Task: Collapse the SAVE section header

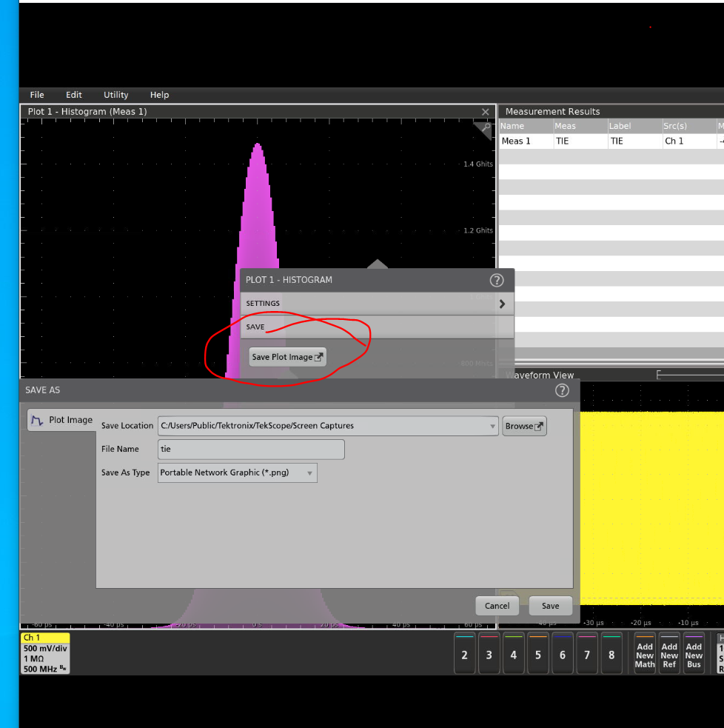Action: 377,327
